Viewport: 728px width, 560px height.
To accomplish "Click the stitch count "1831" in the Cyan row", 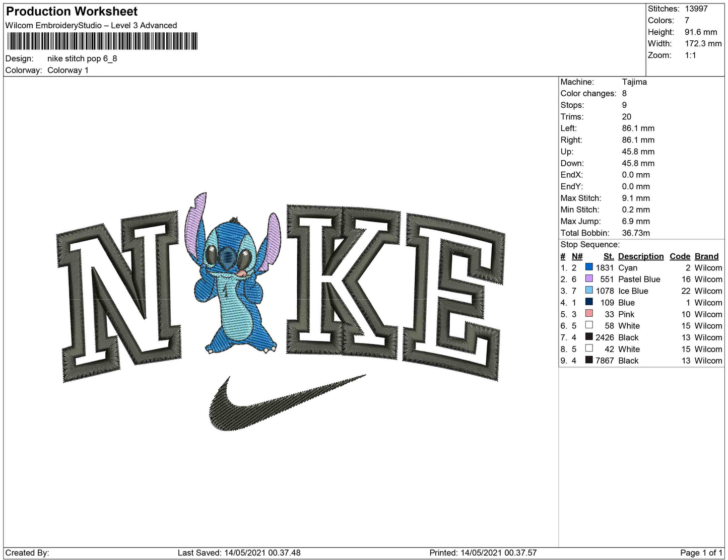I will click(x=605, y=267).
